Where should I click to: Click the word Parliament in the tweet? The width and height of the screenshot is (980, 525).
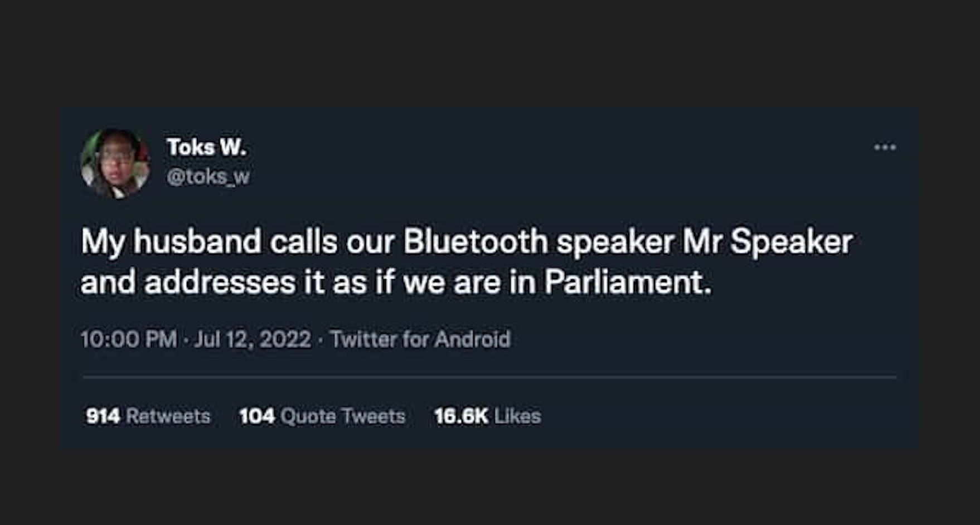627,283
